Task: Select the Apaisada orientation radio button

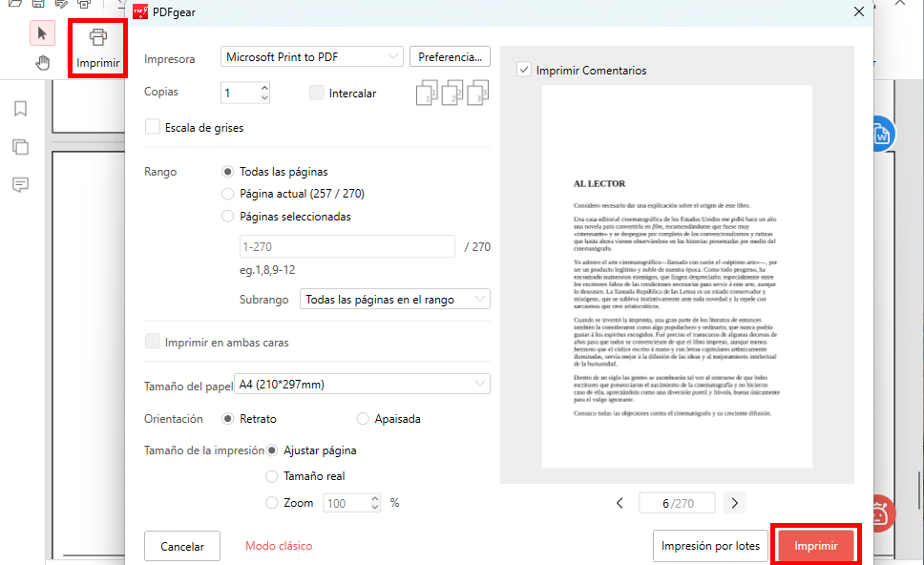Action: pos(363,418)
